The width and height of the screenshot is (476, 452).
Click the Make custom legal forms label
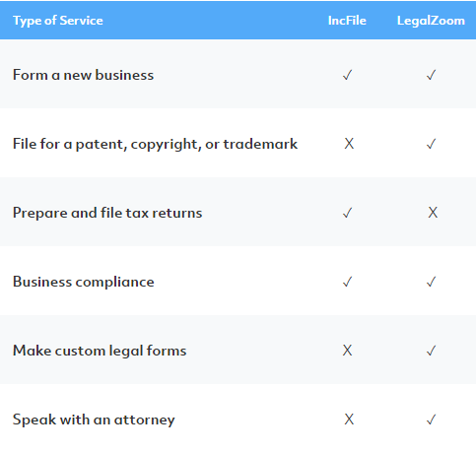100,351
